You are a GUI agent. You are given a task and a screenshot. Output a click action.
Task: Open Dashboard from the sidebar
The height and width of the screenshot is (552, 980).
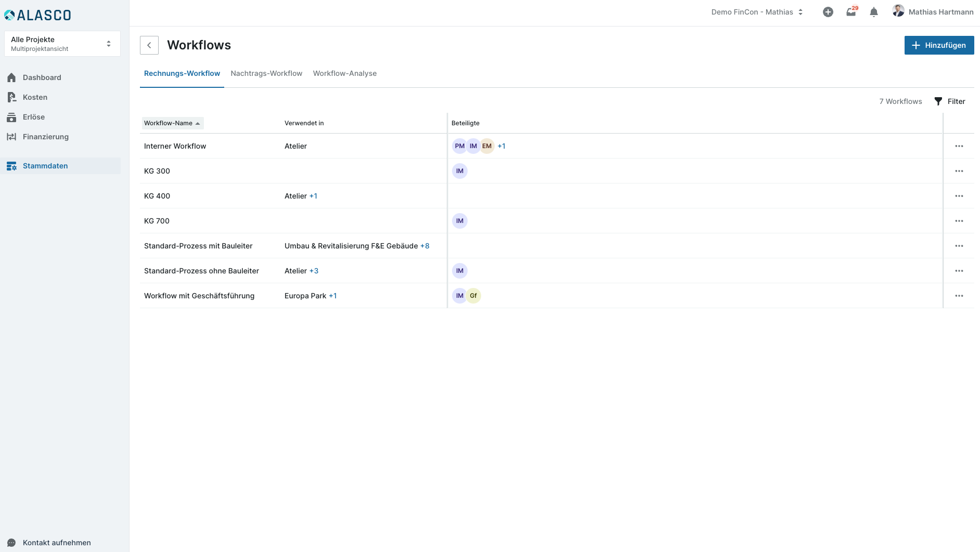42,77
